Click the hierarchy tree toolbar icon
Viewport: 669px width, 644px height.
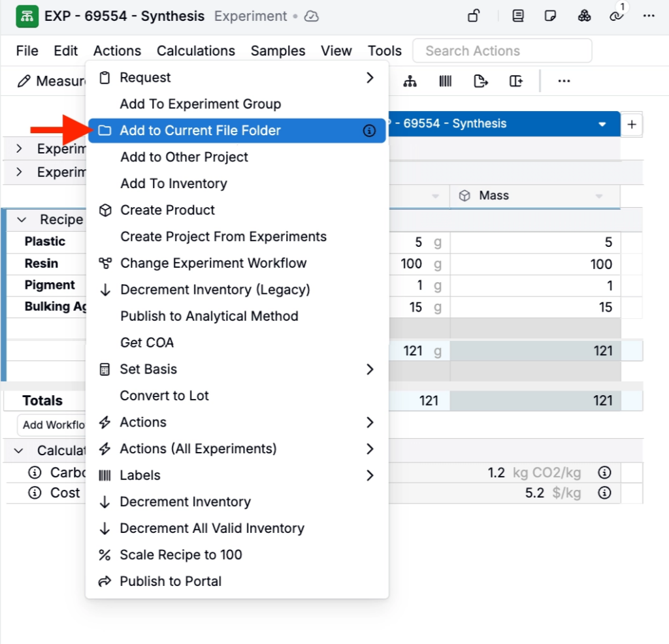tap(410, 81)
